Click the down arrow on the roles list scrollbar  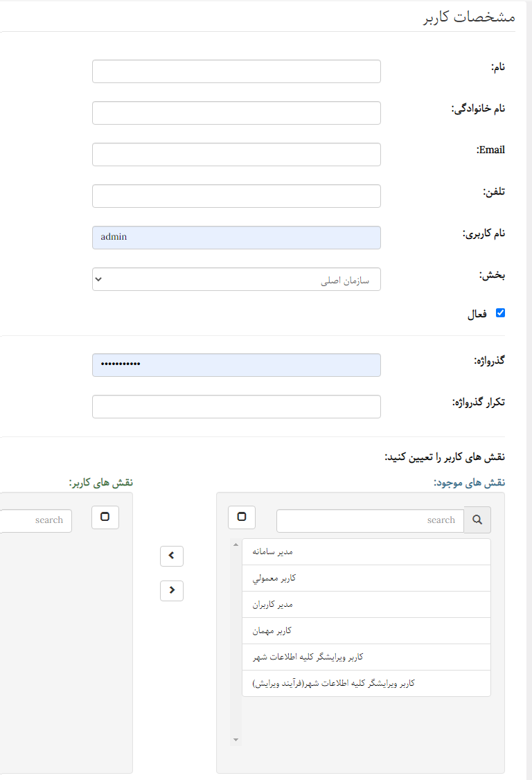coord(235,739)
